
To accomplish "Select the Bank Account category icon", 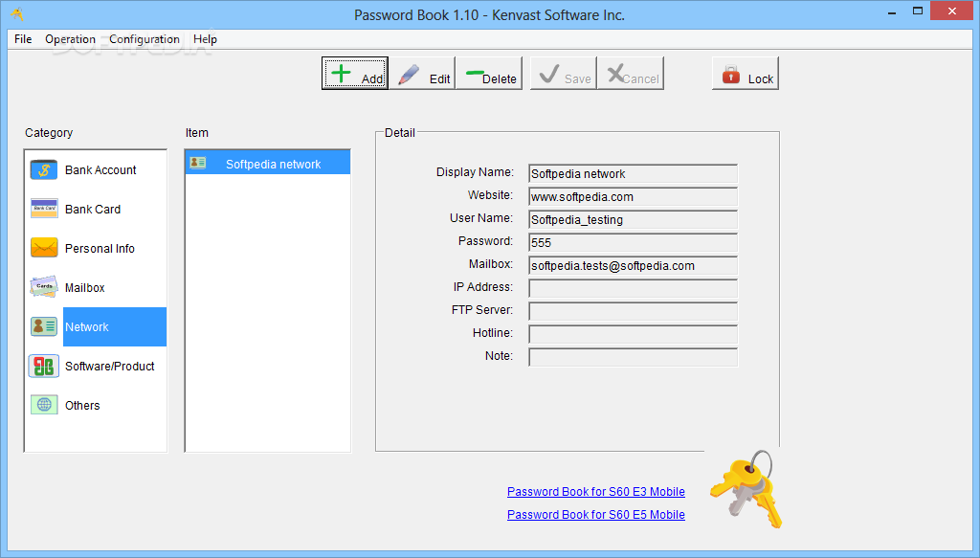I will pyautogui.click(x=44, y=170).
